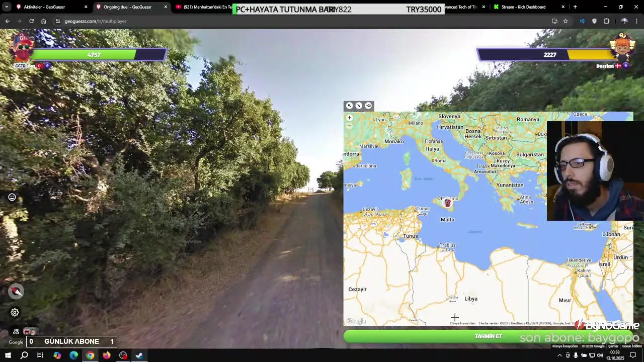The width and height of the screenshot is (644, 362).
Task: Go to the browser home page
Action: pos(43,21)
